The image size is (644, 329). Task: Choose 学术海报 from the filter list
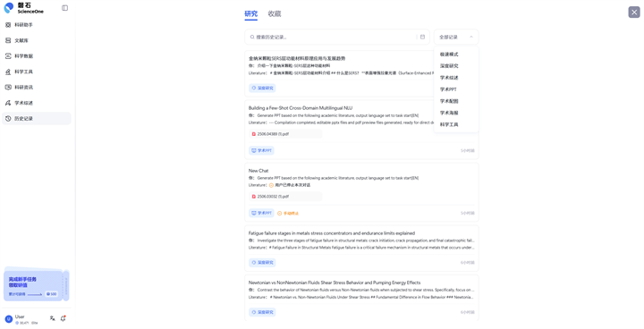click(456, 113)
